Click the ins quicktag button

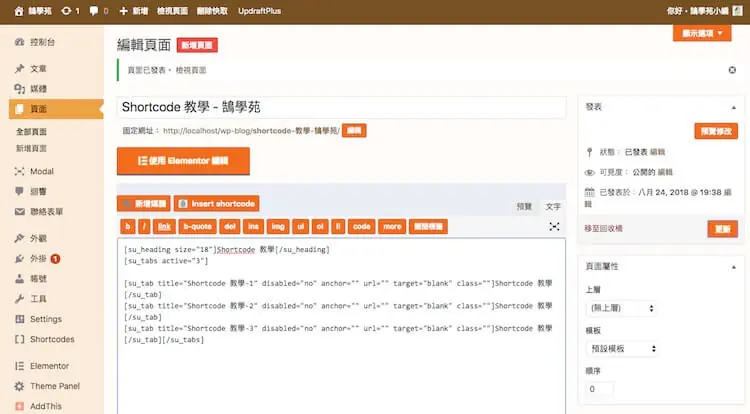pos(254,227)
